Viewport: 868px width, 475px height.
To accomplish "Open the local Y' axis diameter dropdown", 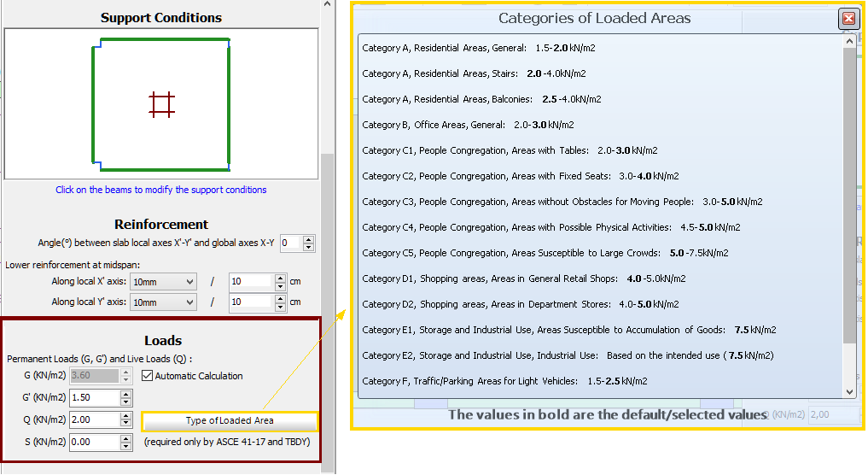I will [x=163, y=302].
